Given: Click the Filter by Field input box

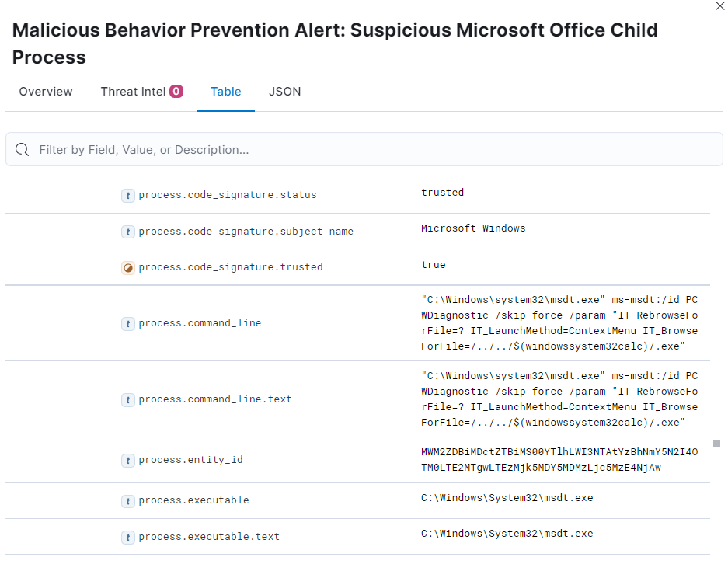Looking at the screenshot, I should point(364,149).
